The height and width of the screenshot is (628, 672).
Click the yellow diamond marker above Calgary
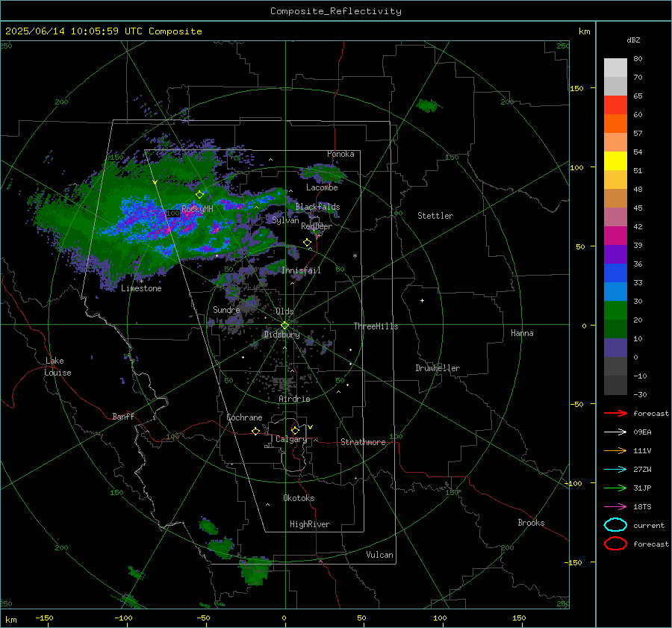pyautogui.click(x=295, y=430)
